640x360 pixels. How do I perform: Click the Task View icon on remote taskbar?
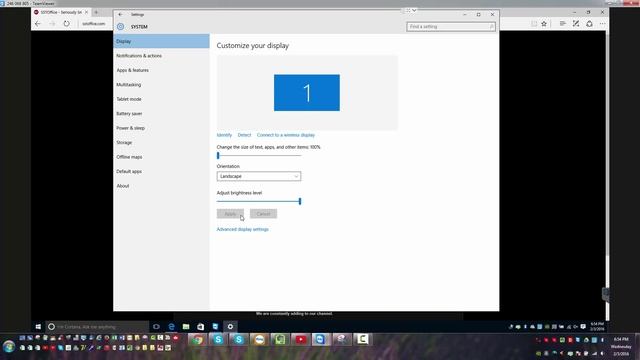coord(156,327)
